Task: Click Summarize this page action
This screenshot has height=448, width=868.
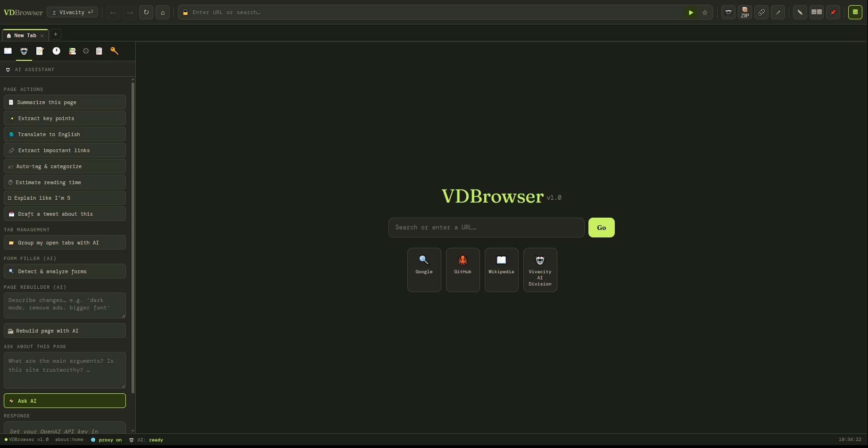Action: tap(65, 102)
